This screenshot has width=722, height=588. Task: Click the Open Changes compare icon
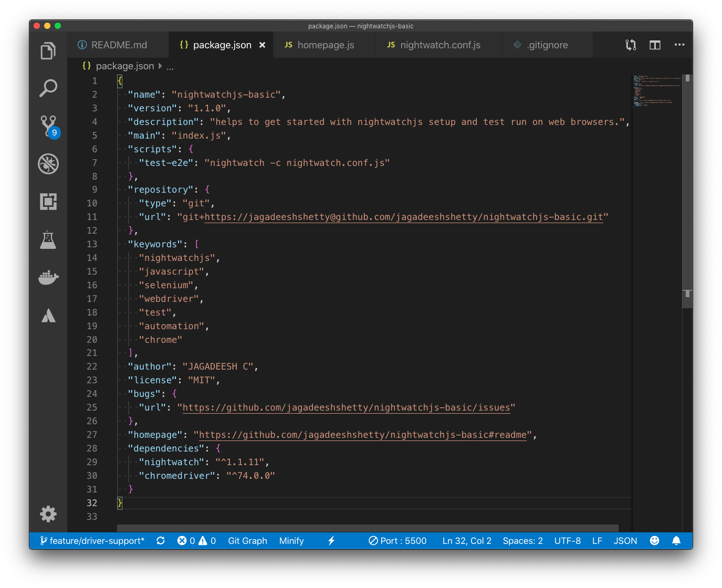pos(631,45)
